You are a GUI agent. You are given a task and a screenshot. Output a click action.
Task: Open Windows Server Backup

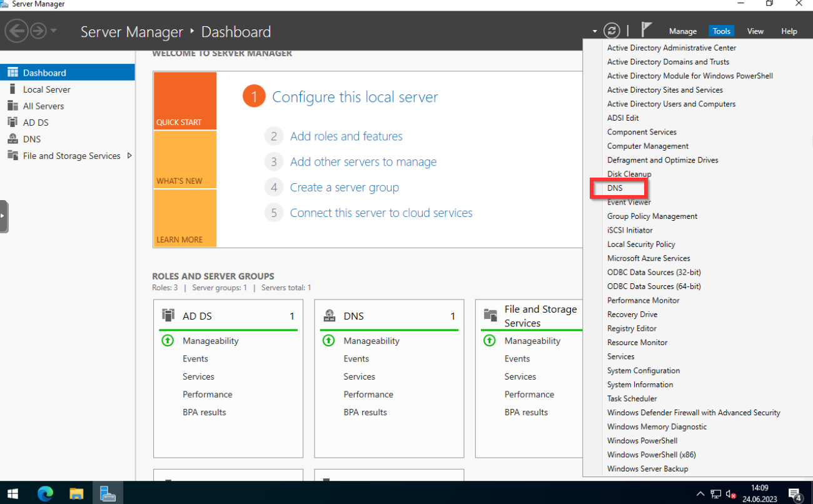click(647, 468)
